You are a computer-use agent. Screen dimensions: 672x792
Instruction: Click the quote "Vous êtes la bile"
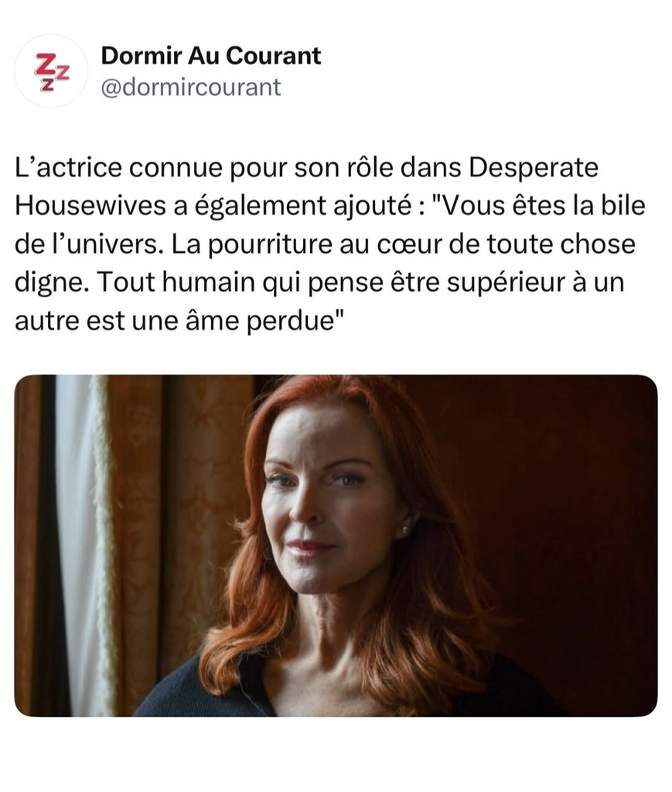[x=538, y=206]
